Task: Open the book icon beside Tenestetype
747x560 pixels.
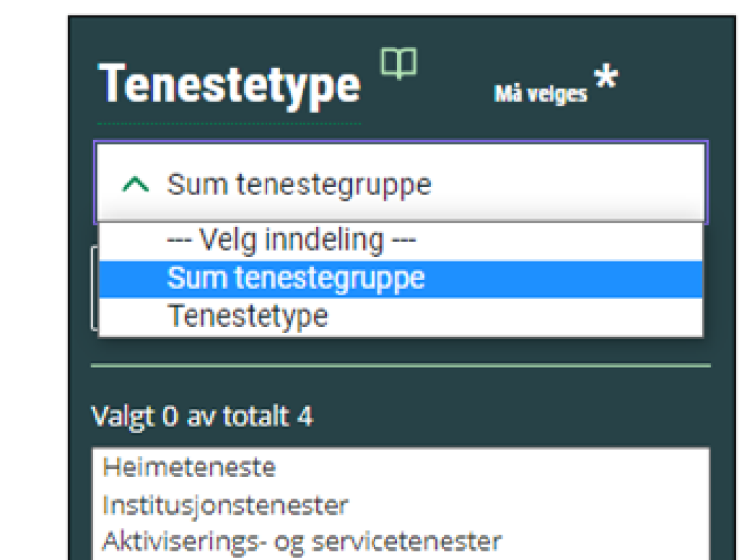Action: pyautogui.click(x=399, y=62)
